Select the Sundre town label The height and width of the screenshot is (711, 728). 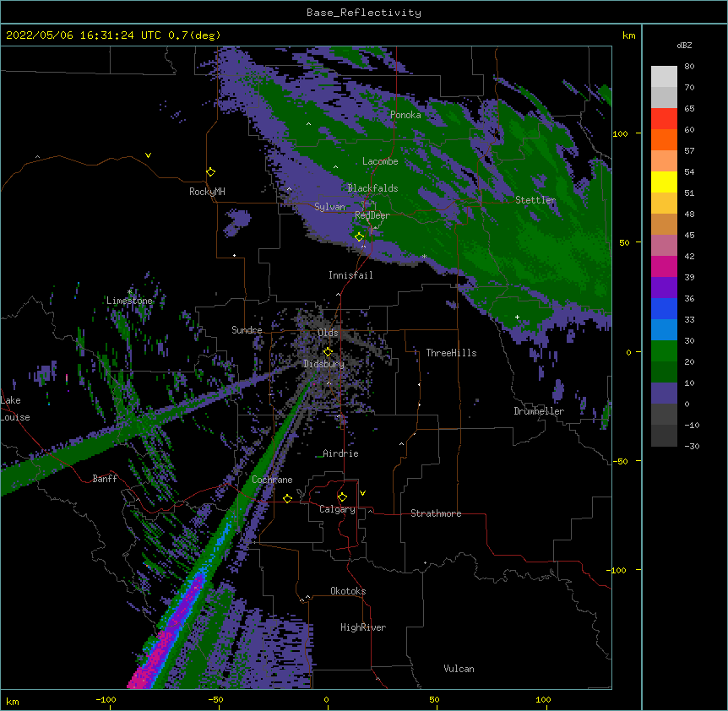(247, 330)
